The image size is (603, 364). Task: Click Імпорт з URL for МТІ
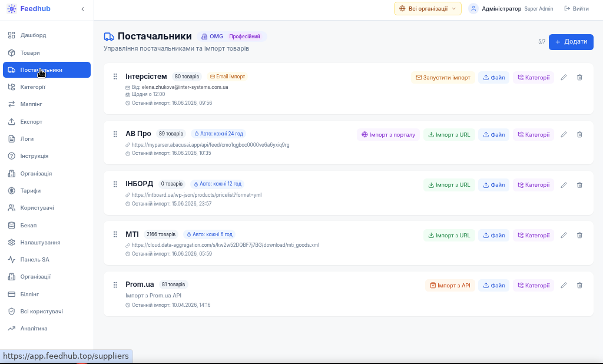(449, 236)
